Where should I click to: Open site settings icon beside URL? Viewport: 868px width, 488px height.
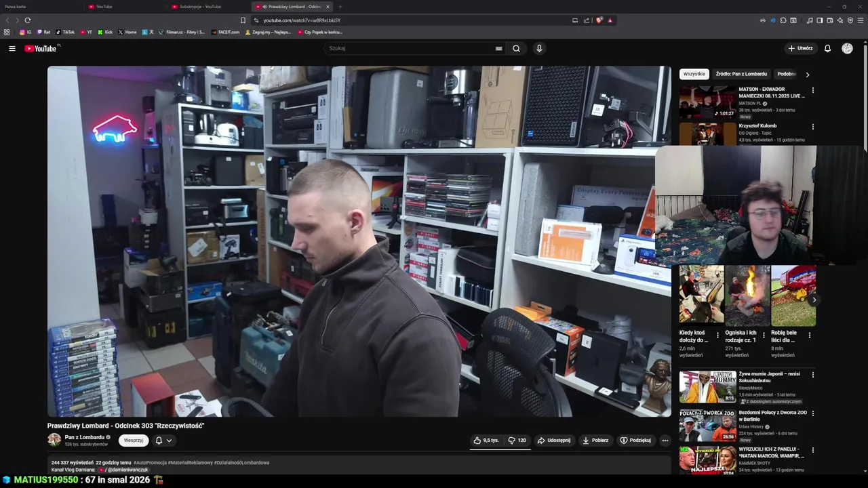(x=256, y=20)
